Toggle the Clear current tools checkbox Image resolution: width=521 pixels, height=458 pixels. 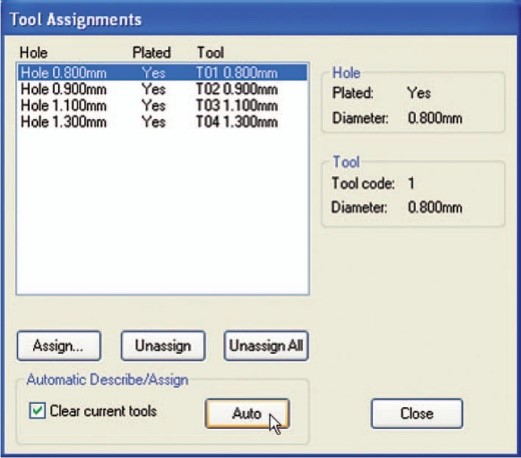[x=37, y=411]
